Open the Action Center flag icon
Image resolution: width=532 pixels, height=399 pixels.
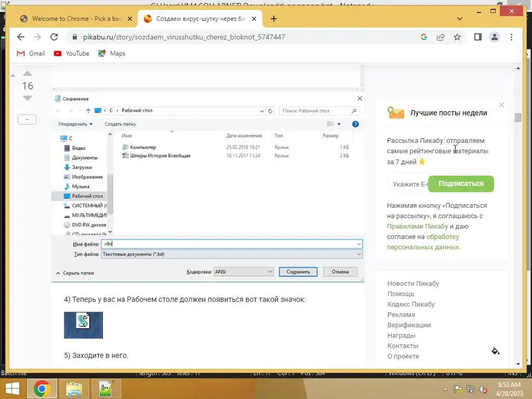pos(458,389)
